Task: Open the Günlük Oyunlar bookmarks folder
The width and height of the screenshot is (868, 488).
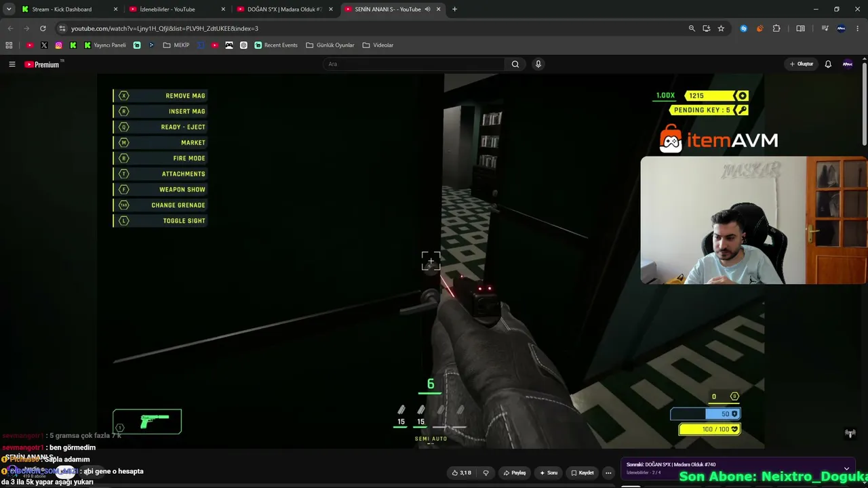Action: click(330, 45)
